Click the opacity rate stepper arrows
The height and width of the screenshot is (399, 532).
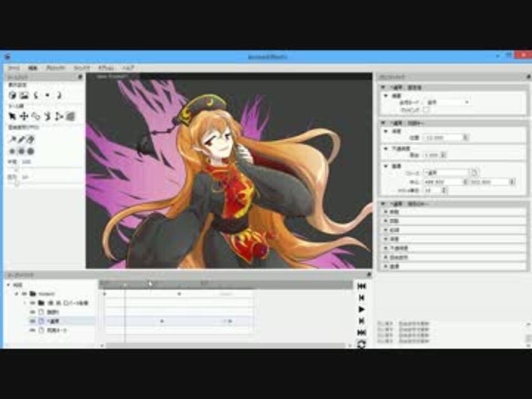(443, 155)
